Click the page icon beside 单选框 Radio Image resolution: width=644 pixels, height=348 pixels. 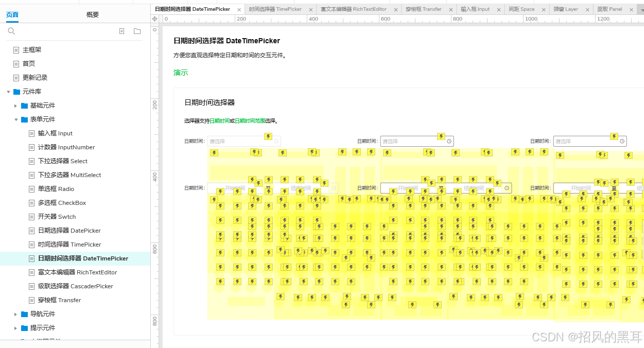(x=31, y=189)
